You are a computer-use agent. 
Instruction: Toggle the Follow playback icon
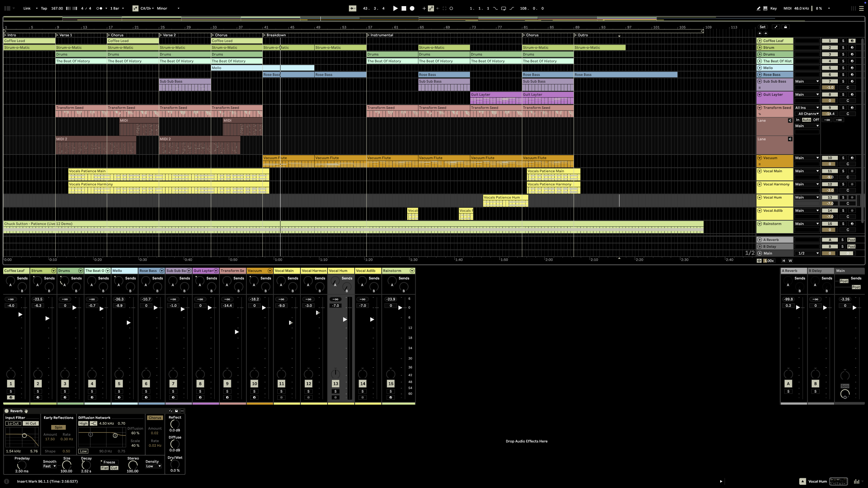[x=353, y=8]
